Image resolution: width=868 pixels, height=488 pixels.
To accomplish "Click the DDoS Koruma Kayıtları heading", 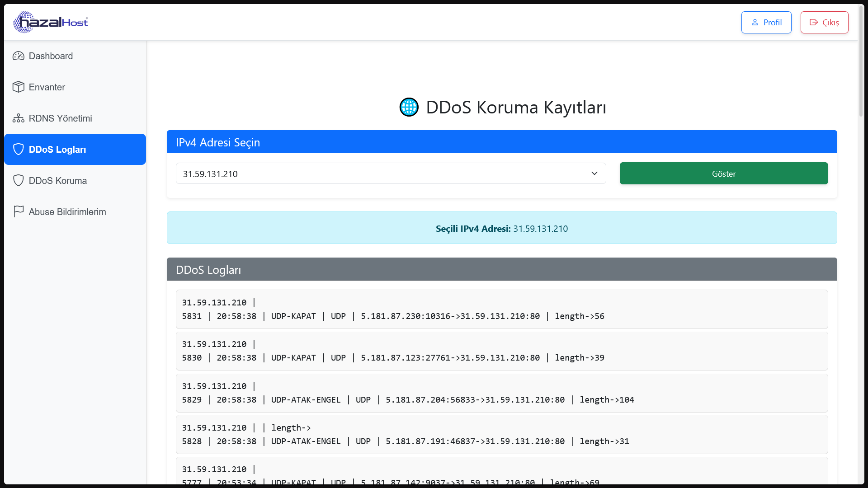I will (x=516, y=108).
